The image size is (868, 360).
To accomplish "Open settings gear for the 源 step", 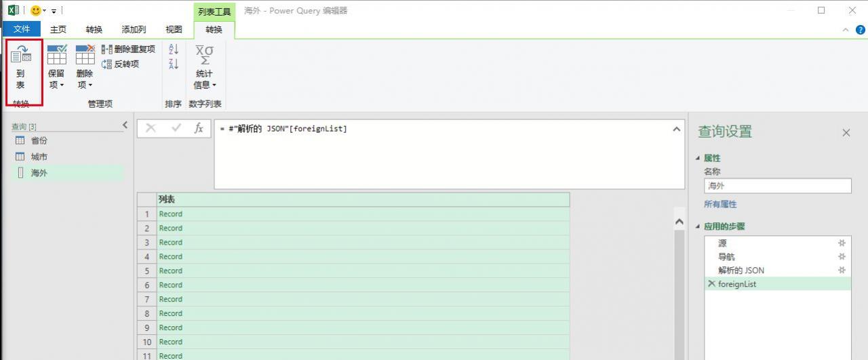I will 842,243.
